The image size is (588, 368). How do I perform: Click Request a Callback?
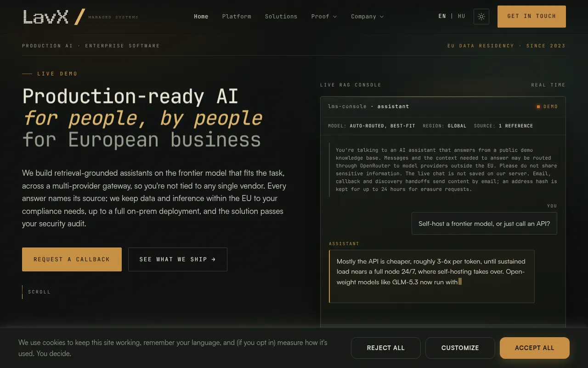(72, 259)
